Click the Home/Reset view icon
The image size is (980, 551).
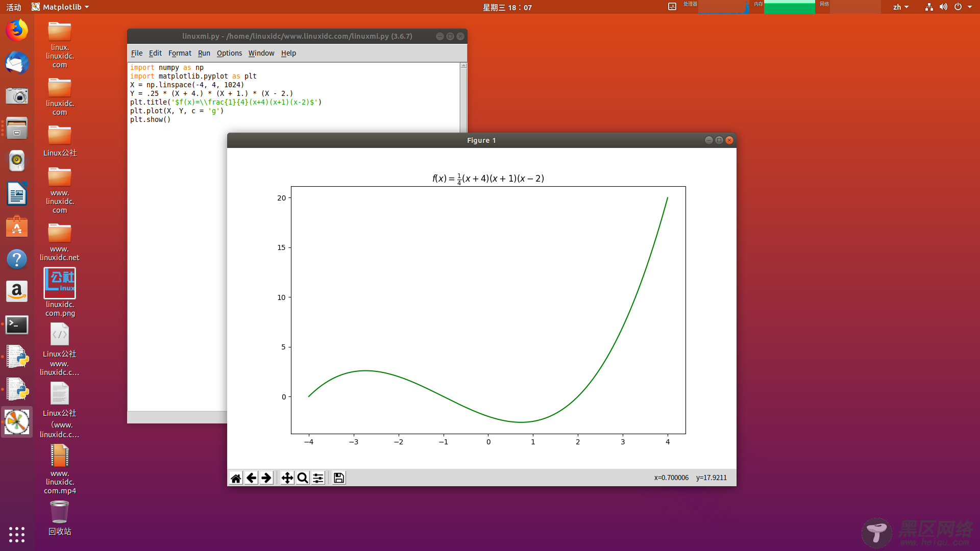tap(236, 478)
